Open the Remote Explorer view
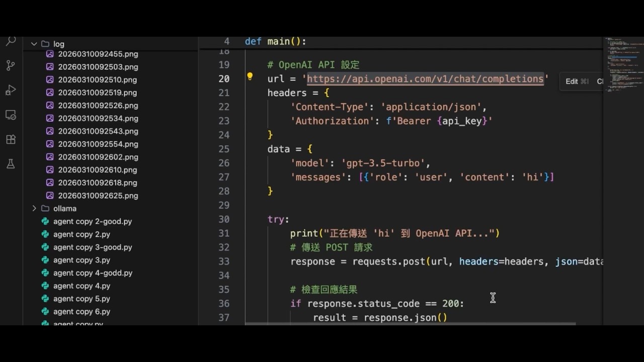The image size is (644, 362). click(x=11, y=115)
